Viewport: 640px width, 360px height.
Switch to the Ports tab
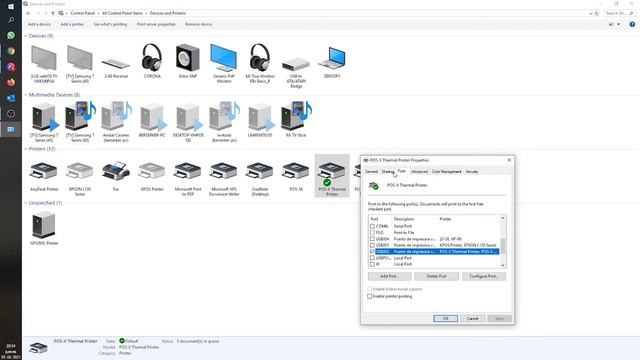[402, 171]
